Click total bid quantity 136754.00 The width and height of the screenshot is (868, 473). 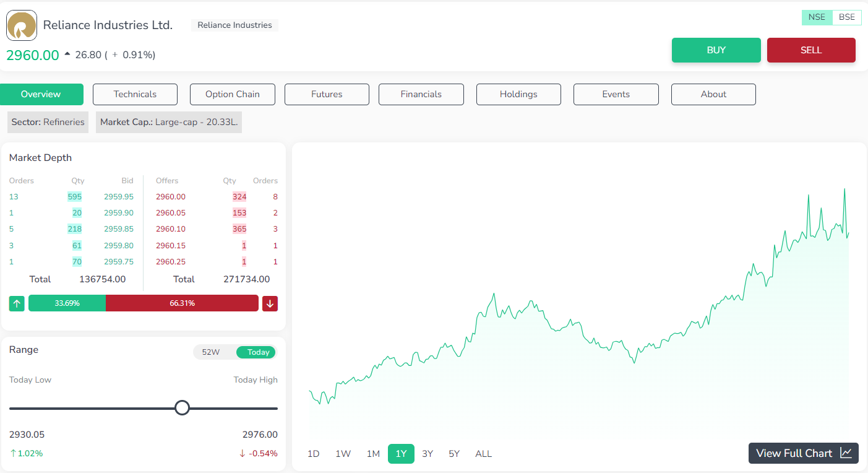[103, 279]
